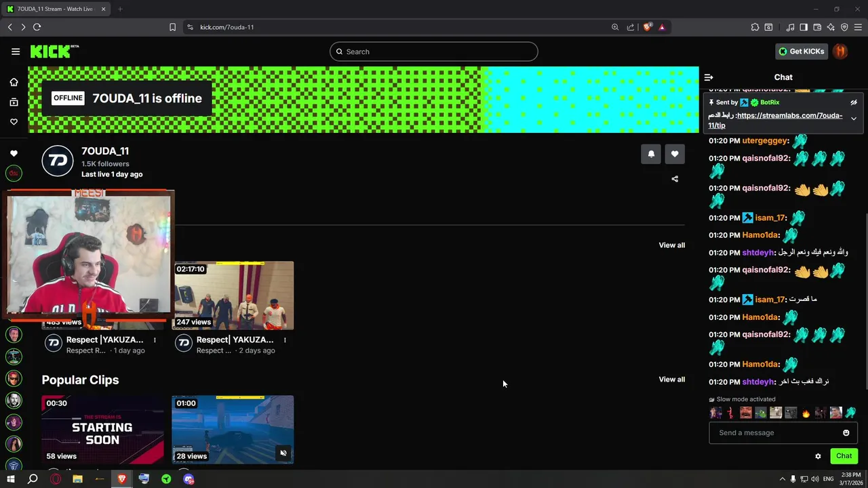Show hidden system tray icons
The image size is (868, 488).
click(782, 479)
